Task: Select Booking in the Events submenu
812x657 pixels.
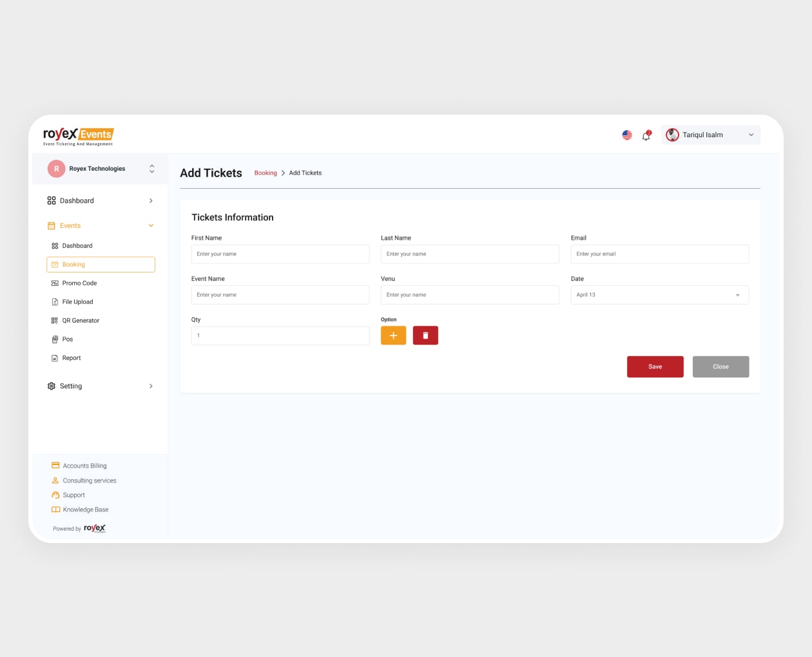Action: [101, 265]
